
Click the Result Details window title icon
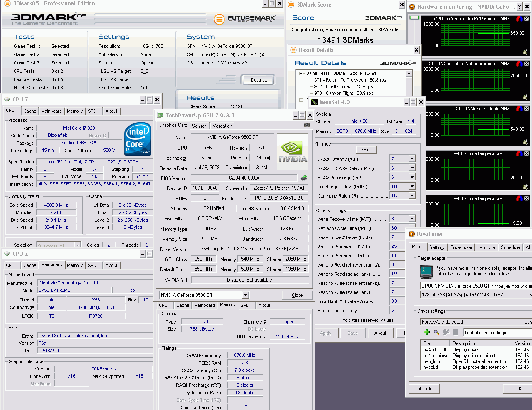click(293, 50)
